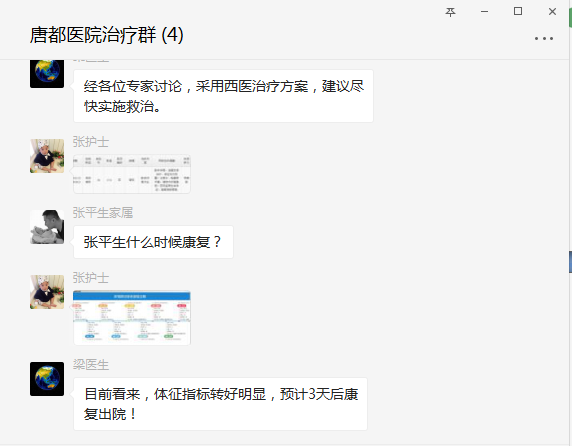This screenshot has height=446, width=572.
Task: Select the message about 预计3天后康复出院
Action: 220,404
